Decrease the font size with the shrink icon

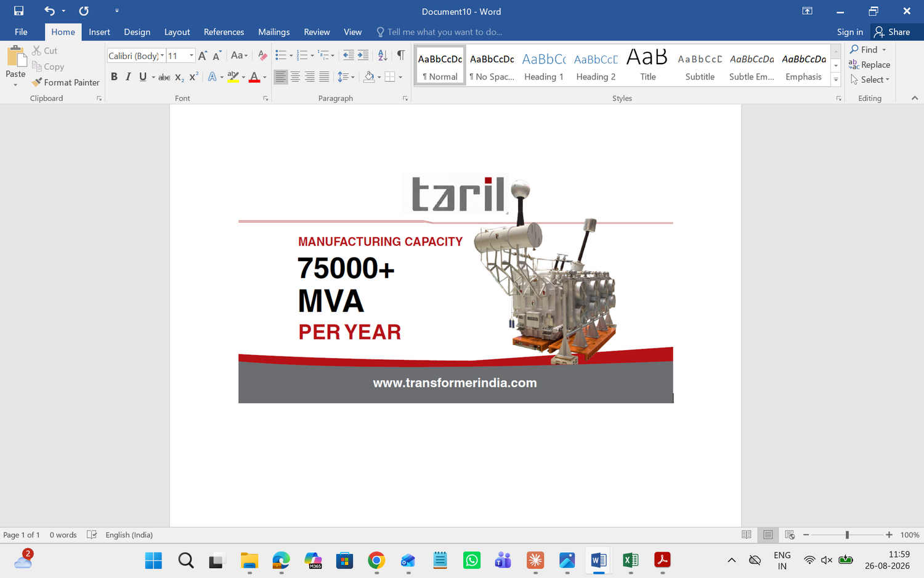(217, 56)
